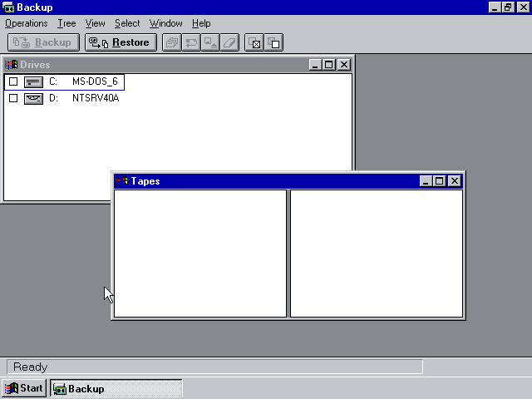Click the Retension Tape toolbar icon
The image size is (532, 399).
(x=191, y=42)
